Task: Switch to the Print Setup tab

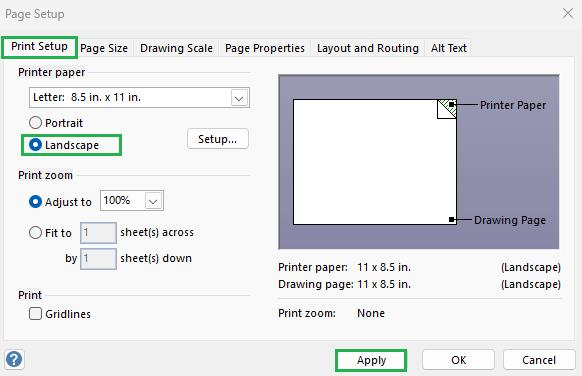Action: click(39, 47)
